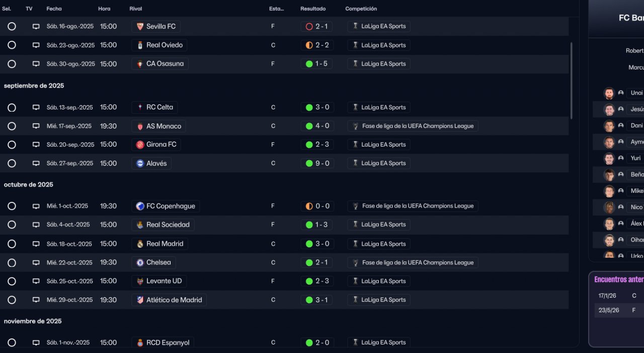This screenshot has width=644, height=353.
Task: Click the TV icon for the Sevilla FC match
Action: pos(36,26)
